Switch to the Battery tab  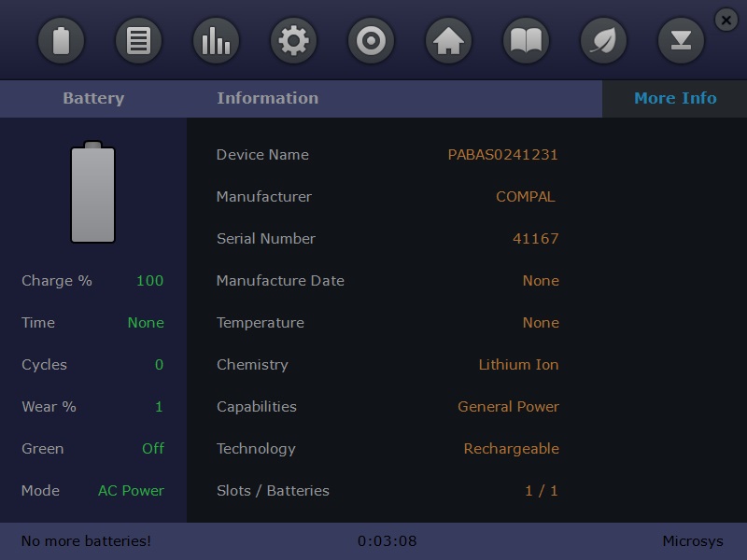93,98
